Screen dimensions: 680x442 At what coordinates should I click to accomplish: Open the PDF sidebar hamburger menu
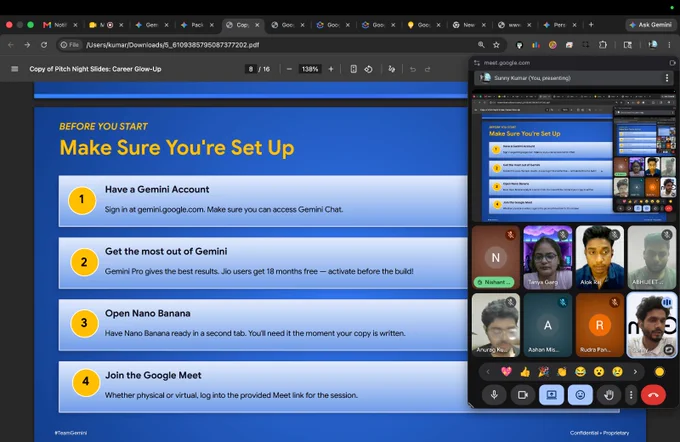(x=14, y=69)
